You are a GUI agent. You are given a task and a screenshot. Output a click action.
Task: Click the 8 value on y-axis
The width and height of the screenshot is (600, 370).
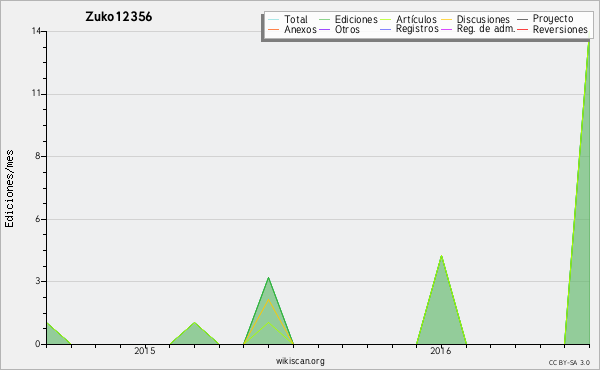[38, 156]
